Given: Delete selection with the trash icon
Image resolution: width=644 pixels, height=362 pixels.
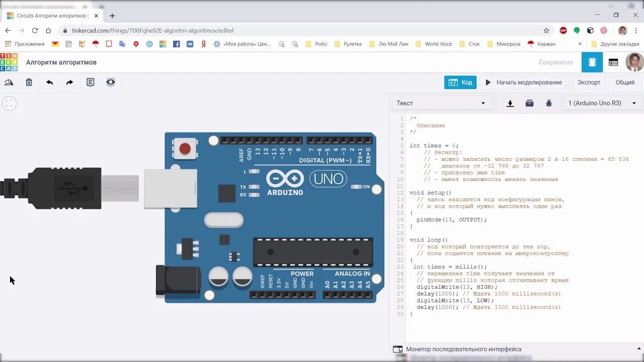Looking at the screenshot, I should coord(29,82).
